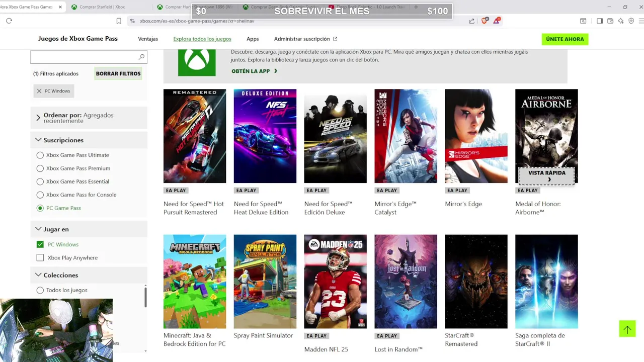This screenshot has width=644, height=362.
Task: Select Xbox Game Pass for Console option
Action: pos(40,195)
